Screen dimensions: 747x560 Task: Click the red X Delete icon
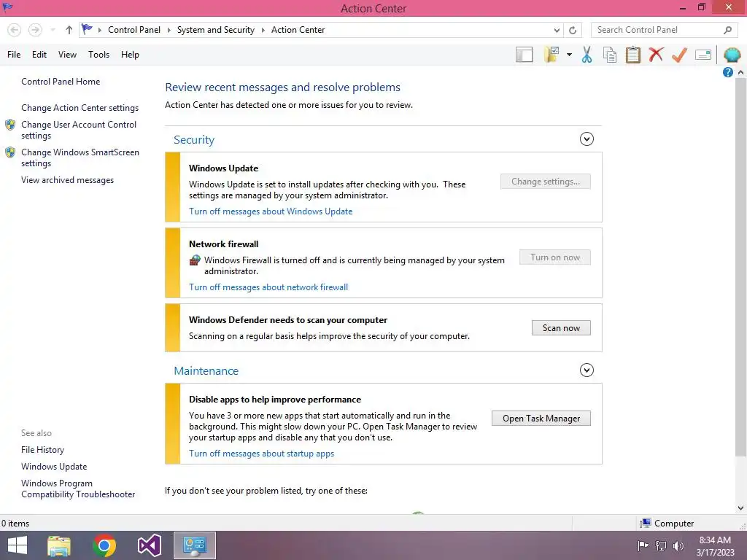click(x=656, y=55)
